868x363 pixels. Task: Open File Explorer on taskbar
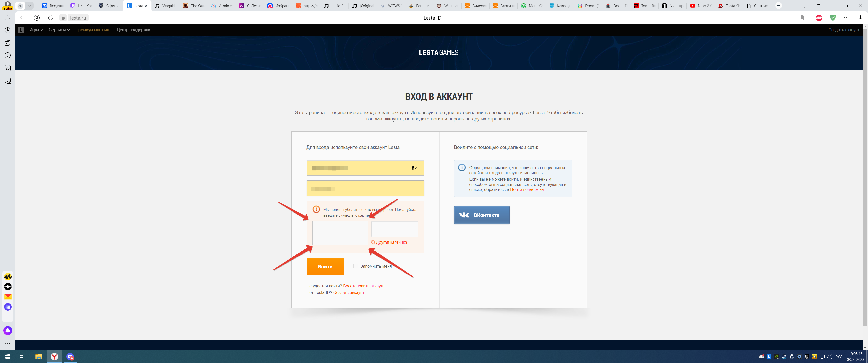click(38, 357)
